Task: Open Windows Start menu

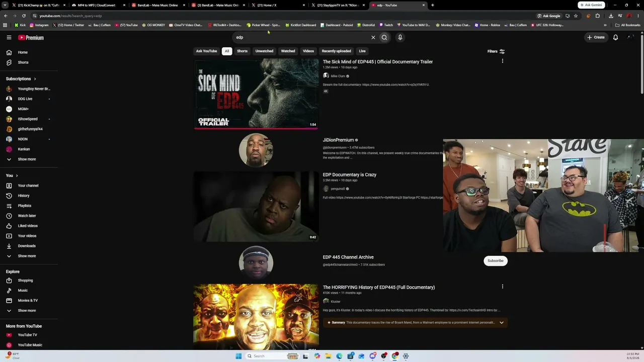Action: [x=238, y=356]
